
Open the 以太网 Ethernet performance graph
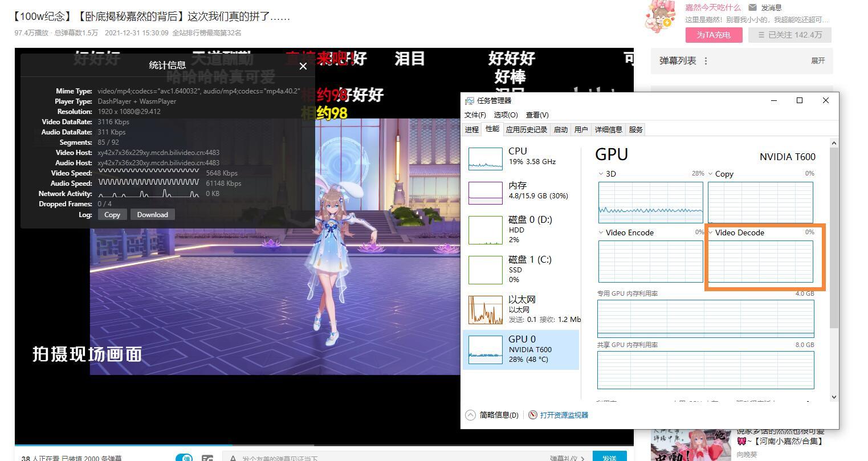[x=485, y=309]
